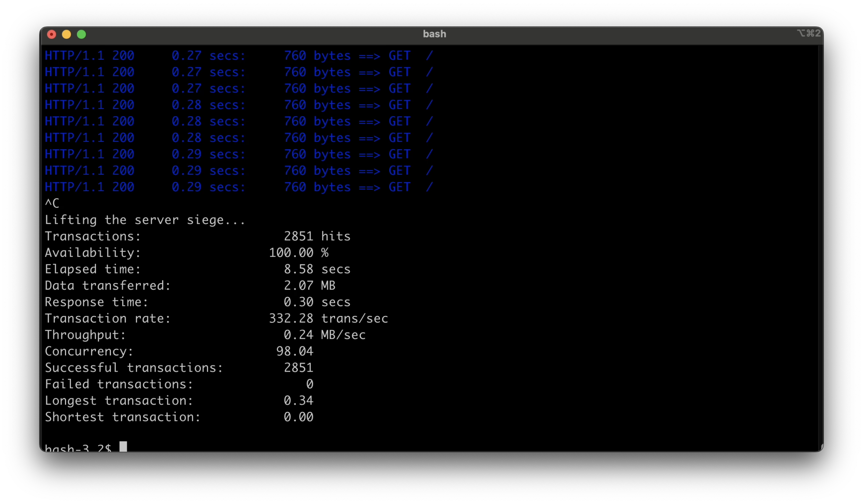Select the "100.00 %" availability value
863x504 pixels.
(x=299, y=253)
